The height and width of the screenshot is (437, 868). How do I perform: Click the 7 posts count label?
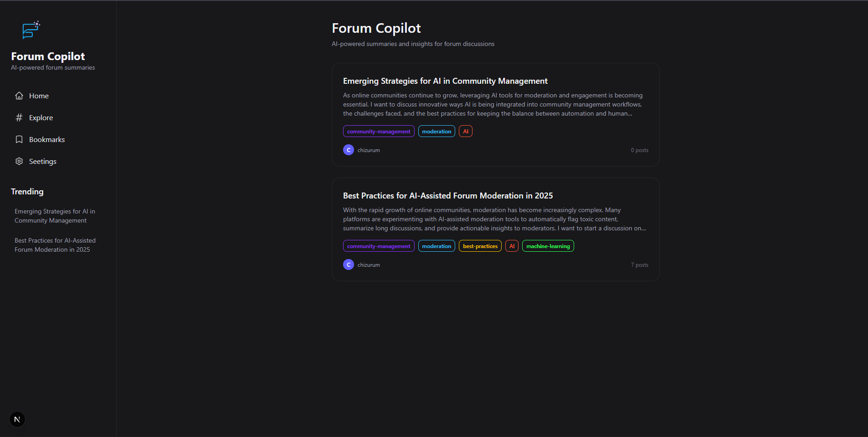click(639, 265)
